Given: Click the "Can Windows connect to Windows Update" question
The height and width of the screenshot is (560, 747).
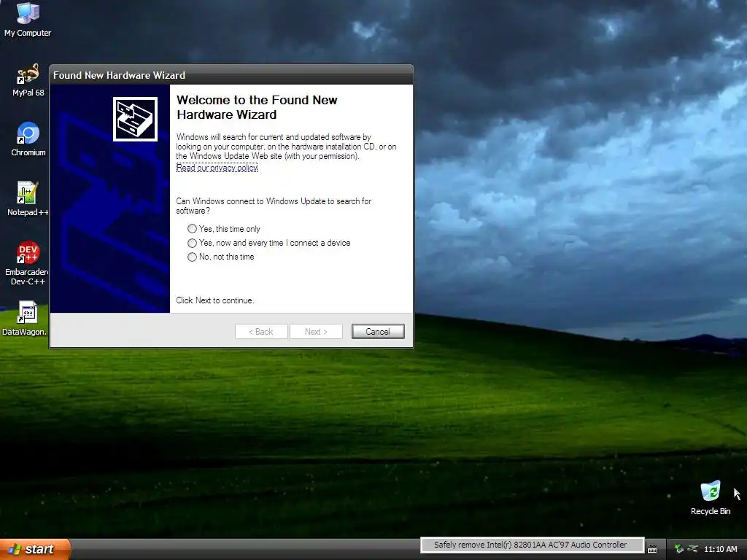Looking at the screenshot, I should coord(274,206).
